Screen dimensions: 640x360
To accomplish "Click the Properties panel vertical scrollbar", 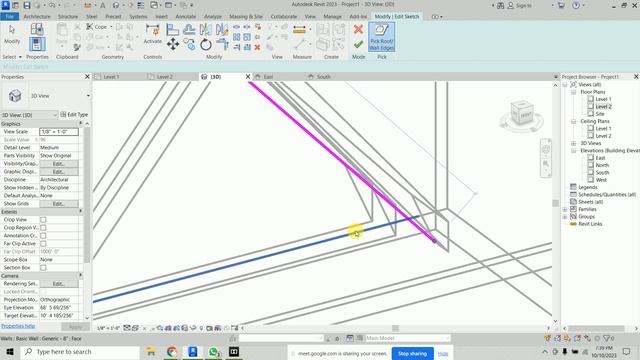I will (87, 196).
